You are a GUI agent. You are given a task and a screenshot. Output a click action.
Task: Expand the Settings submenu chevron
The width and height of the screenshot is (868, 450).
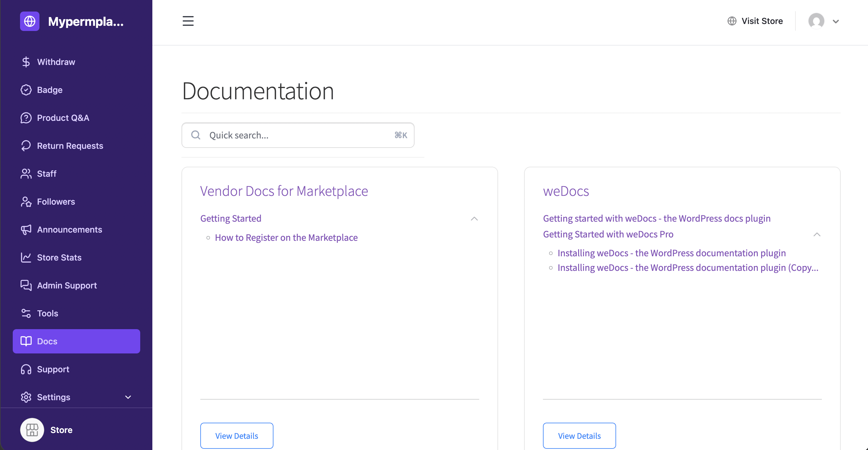128,397
